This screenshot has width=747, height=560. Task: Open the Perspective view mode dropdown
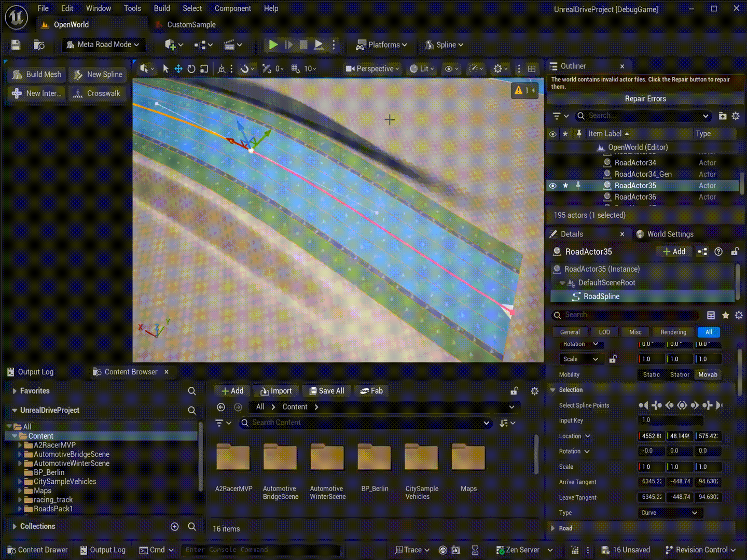(372, 68)
